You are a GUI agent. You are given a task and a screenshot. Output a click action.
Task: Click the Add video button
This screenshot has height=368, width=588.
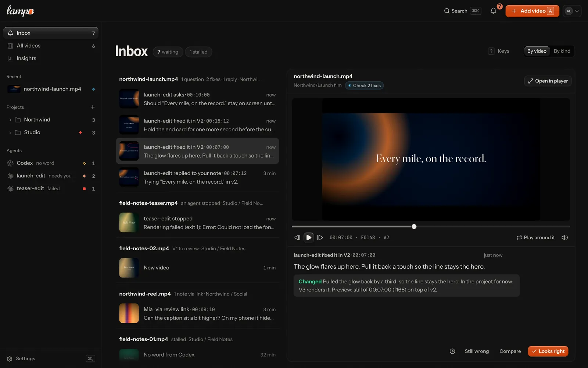(x=532, y=11)
